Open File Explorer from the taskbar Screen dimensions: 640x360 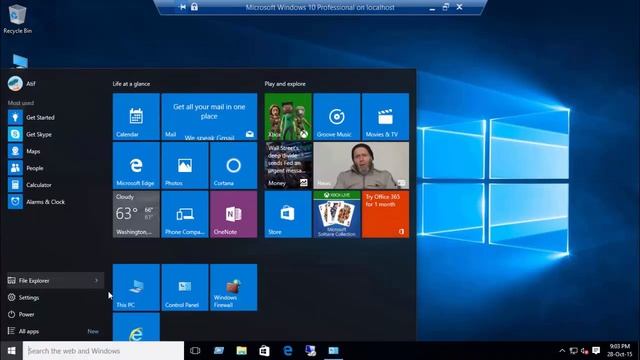click(x=242, y=351)
